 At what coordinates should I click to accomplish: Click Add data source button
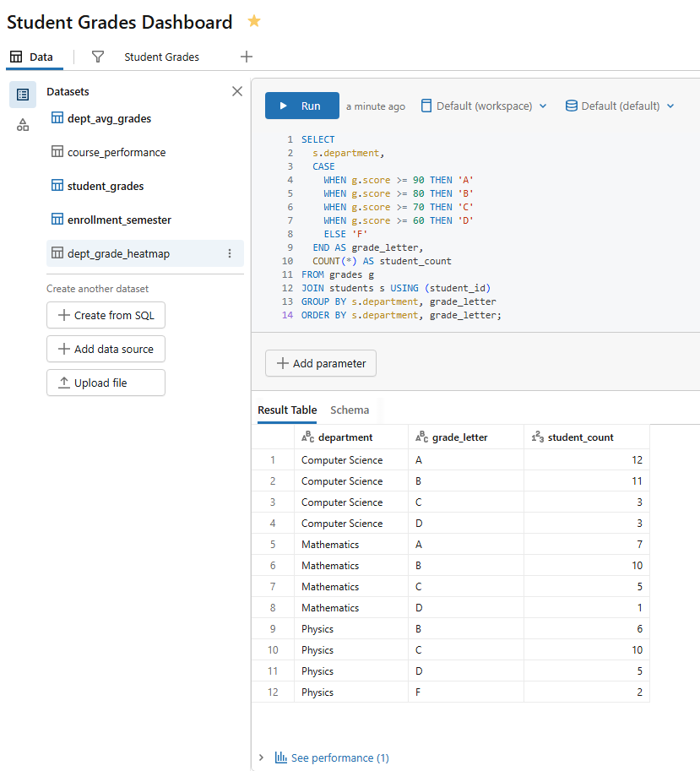pos(106,349)
